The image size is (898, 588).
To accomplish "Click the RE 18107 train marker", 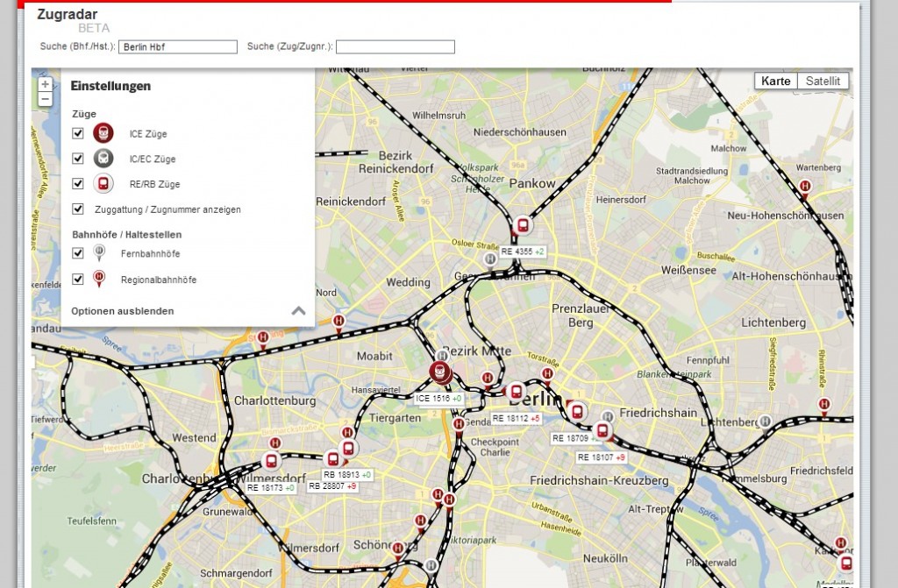I will [x=602, y=430].
